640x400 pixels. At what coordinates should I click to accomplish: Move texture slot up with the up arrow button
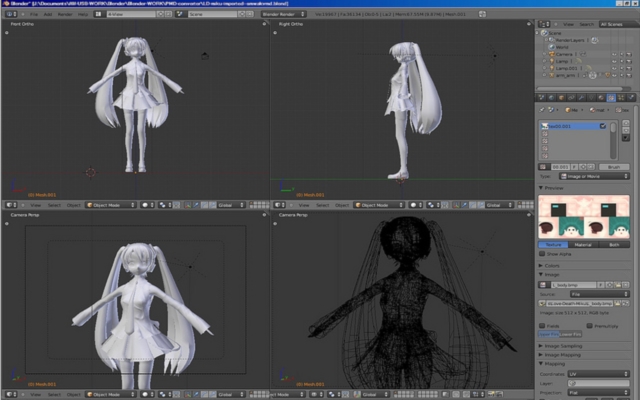pyautogui.click(x=626, y=123)
